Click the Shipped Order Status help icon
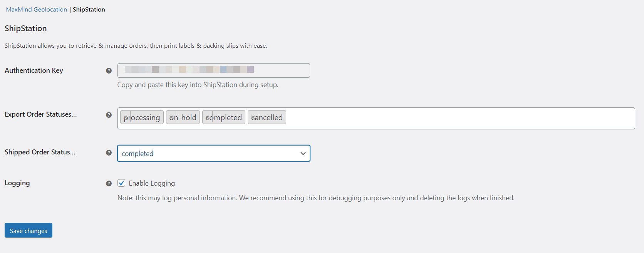Screen dimensions: 644x253 pyautogui.click(x=109, y=152)
